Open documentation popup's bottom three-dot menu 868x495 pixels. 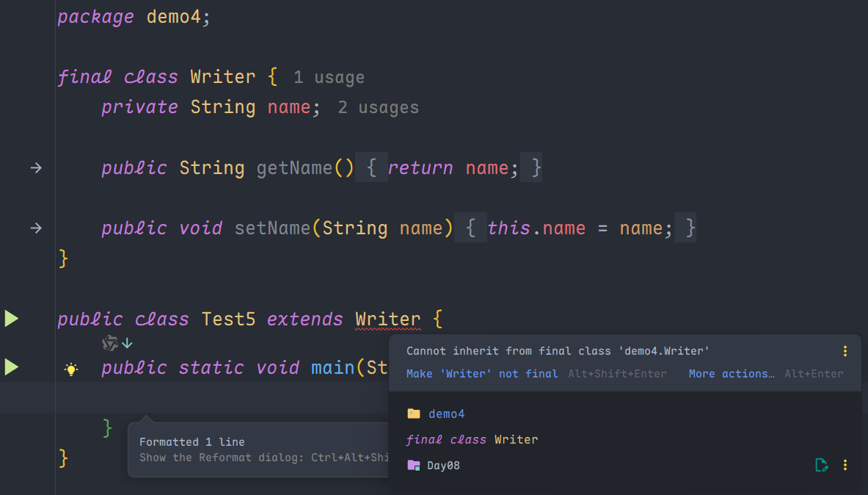tap(845, 465)
